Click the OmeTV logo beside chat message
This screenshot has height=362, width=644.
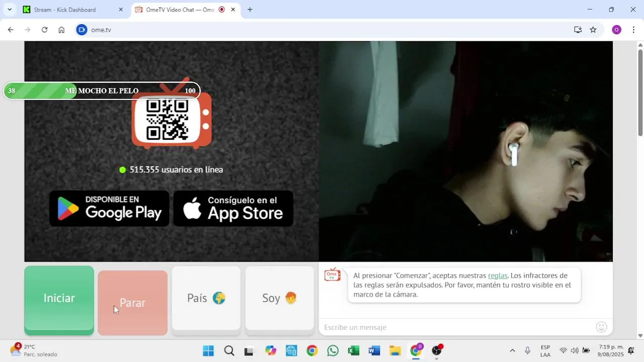[332, 275]
